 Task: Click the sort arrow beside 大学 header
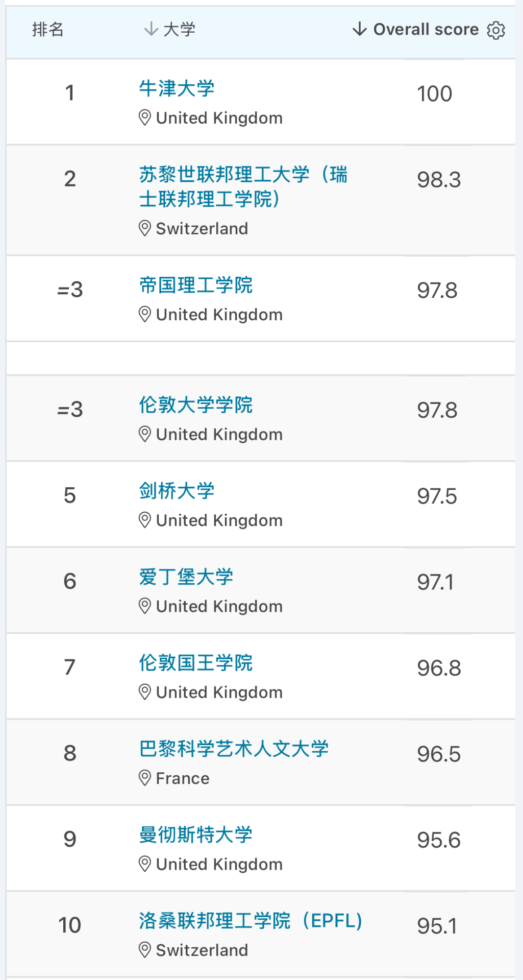[x=151, y=29]
